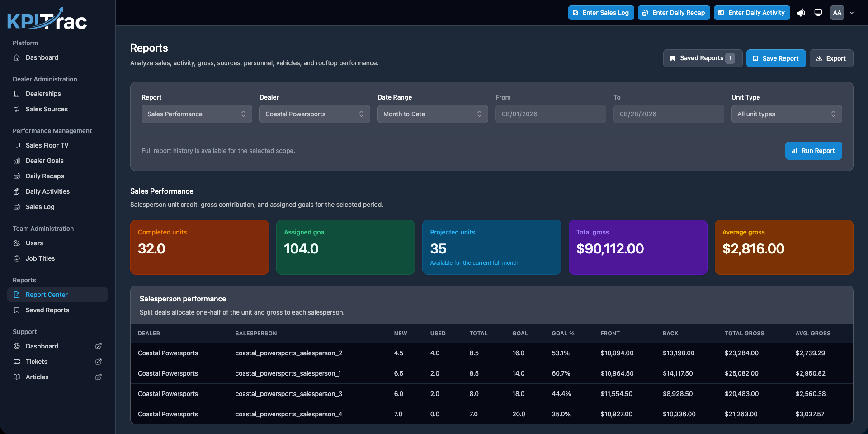Go to Dealerships page

pyautogui.click(x=57, y=94)
